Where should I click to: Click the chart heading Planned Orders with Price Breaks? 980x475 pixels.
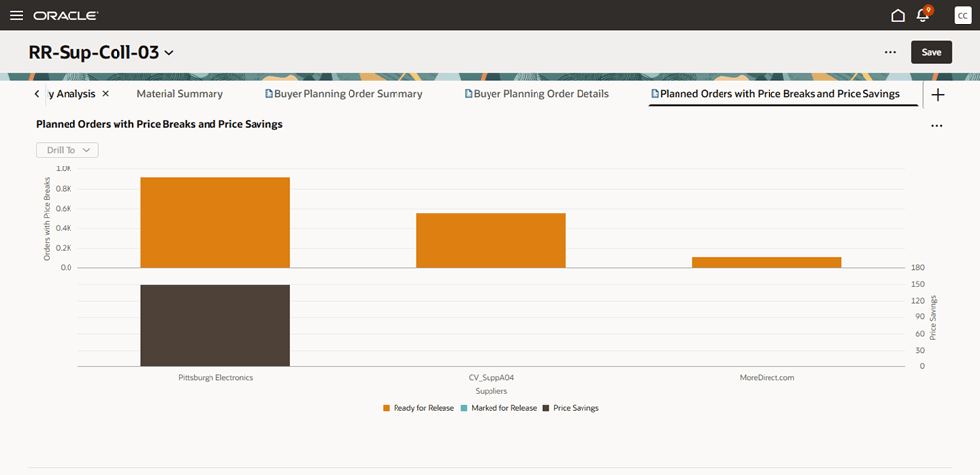(x=160, y=124)
